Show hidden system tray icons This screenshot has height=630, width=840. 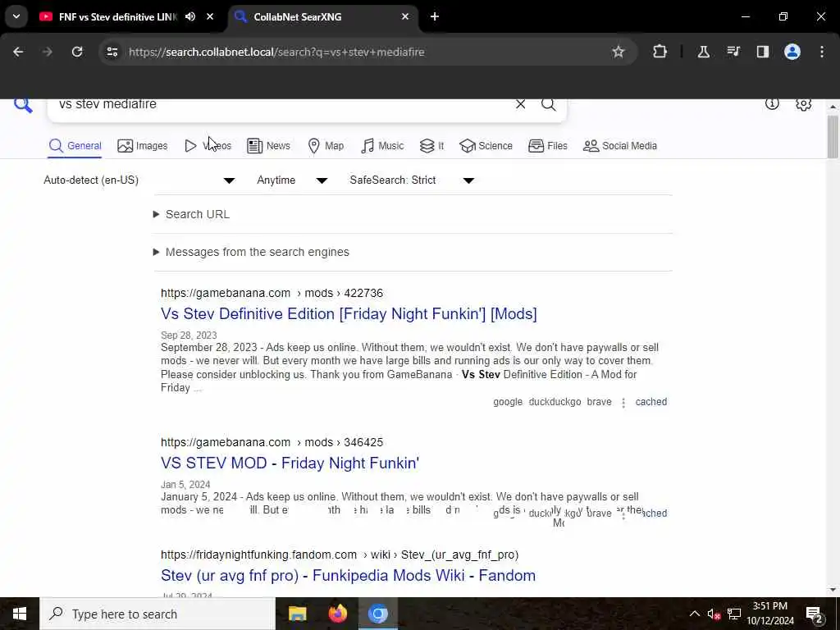point(694,614)
